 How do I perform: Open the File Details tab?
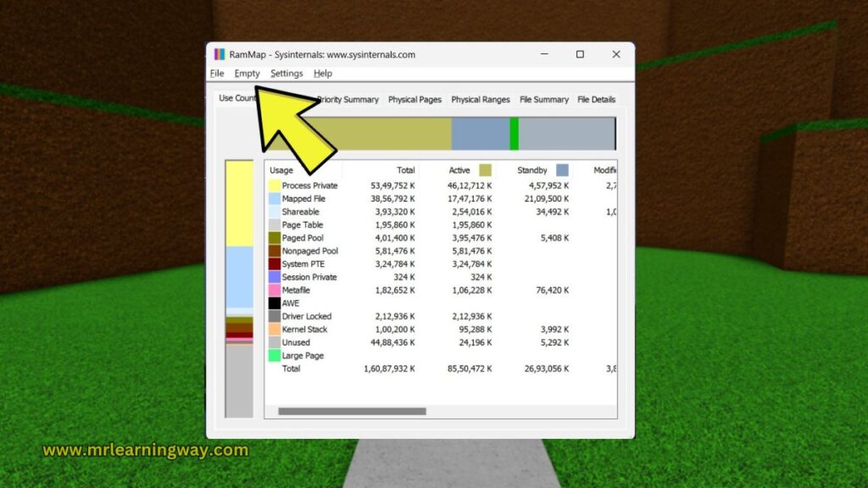pos(596,99)
